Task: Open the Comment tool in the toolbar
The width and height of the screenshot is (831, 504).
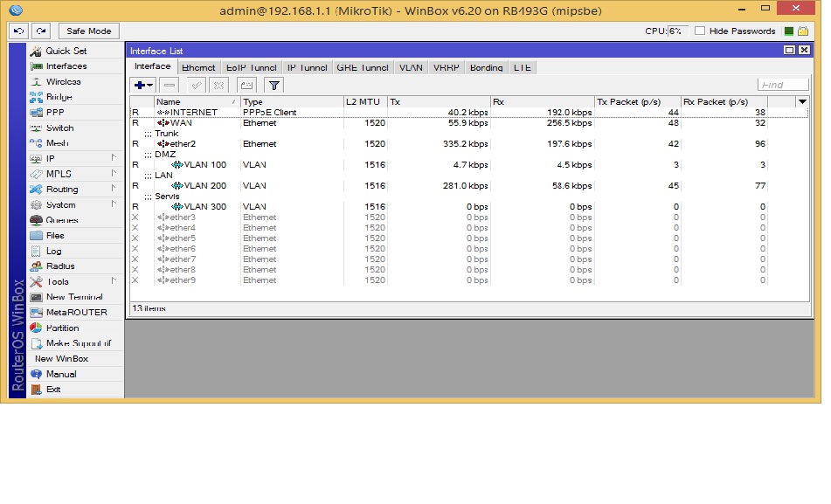Action: [x=246, y=85]
